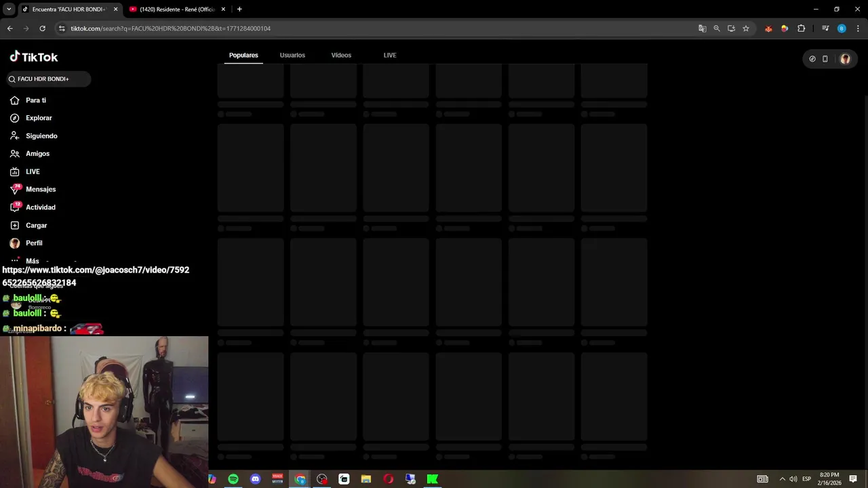
Task: Open the media controls icon
Action: coord(825,28)
